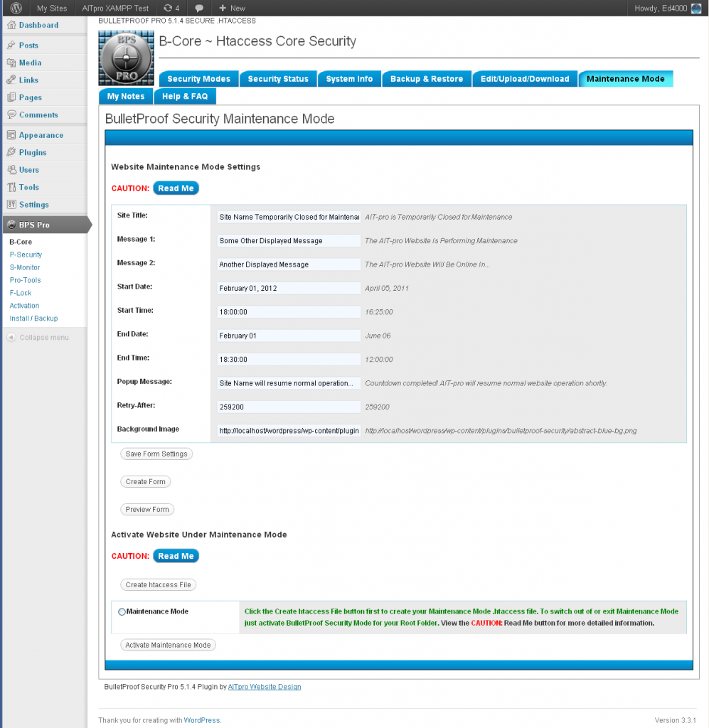709x728 pixels.
Task: Switch to the Security Status tab
Action: [x=278, y=79]
